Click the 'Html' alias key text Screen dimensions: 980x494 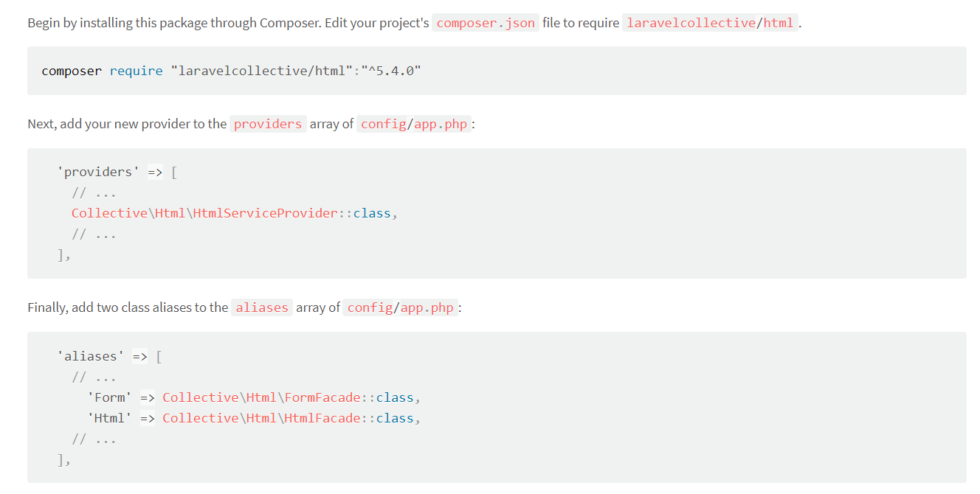tap(110, 417)
